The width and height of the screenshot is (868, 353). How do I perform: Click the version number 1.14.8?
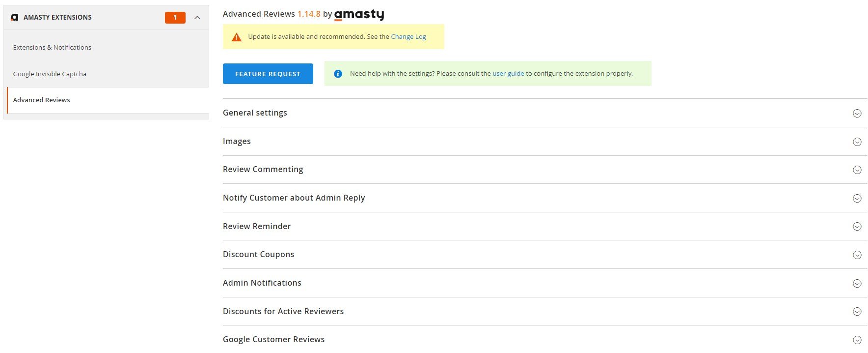point(309,14)
